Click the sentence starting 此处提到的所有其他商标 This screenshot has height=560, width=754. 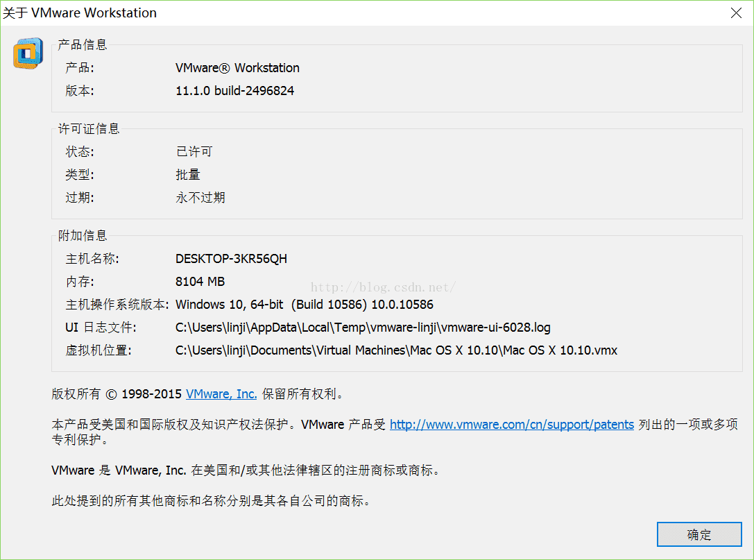pyautogui.click(x=212, y=501)
